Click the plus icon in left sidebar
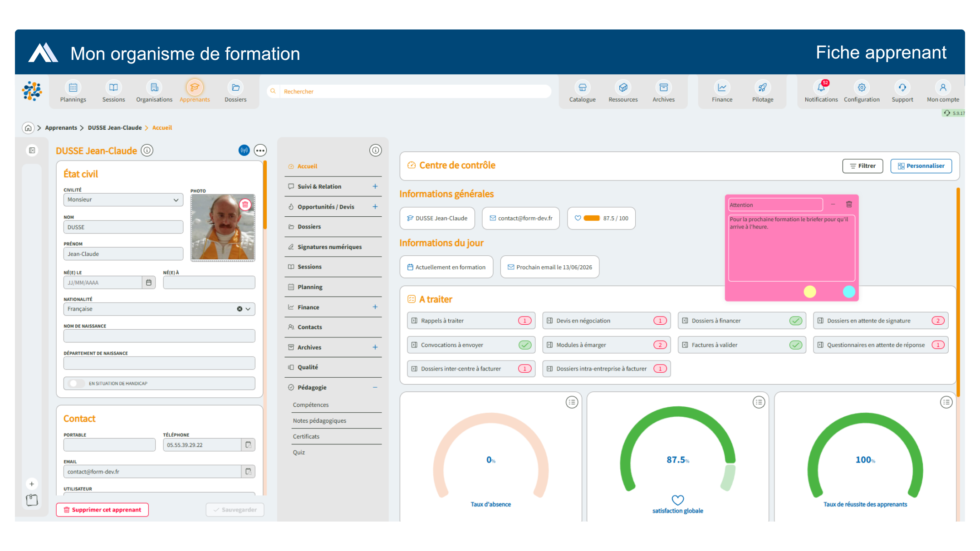The width and height of the screenshot is (980, 551). pyautogui.click(x=32, y=484)
